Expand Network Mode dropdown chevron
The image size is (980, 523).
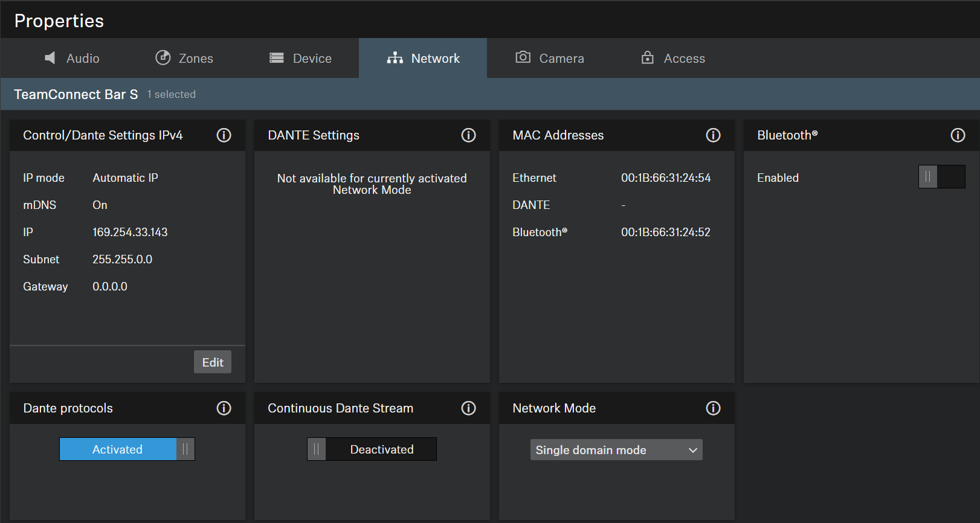pos(693,450)
